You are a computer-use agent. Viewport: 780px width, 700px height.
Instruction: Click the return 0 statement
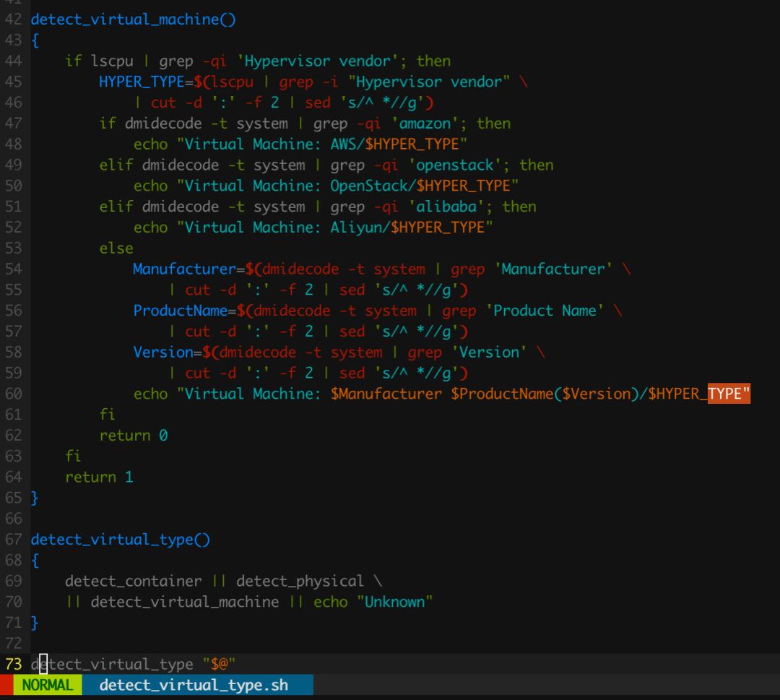[133, 436]
